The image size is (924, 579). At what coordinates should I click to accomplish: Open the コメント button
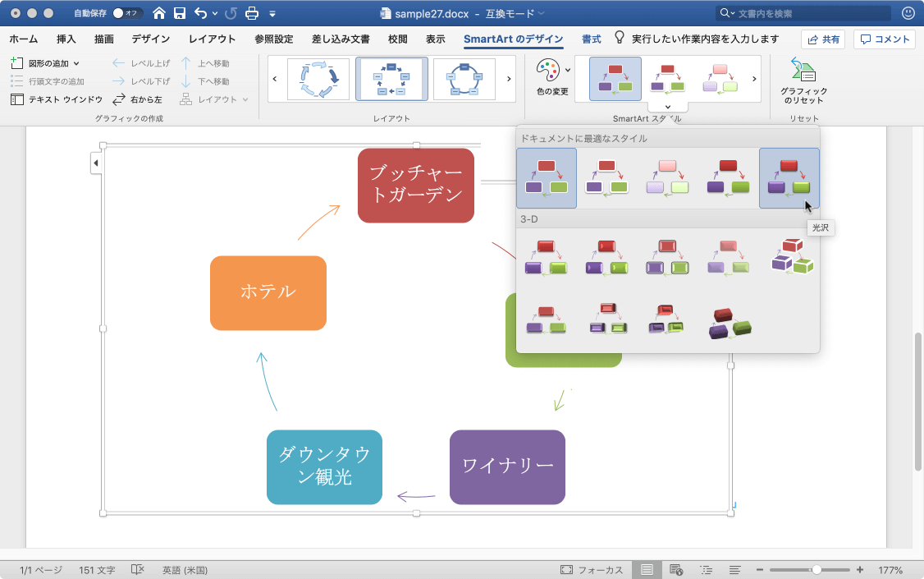point(885,39)
